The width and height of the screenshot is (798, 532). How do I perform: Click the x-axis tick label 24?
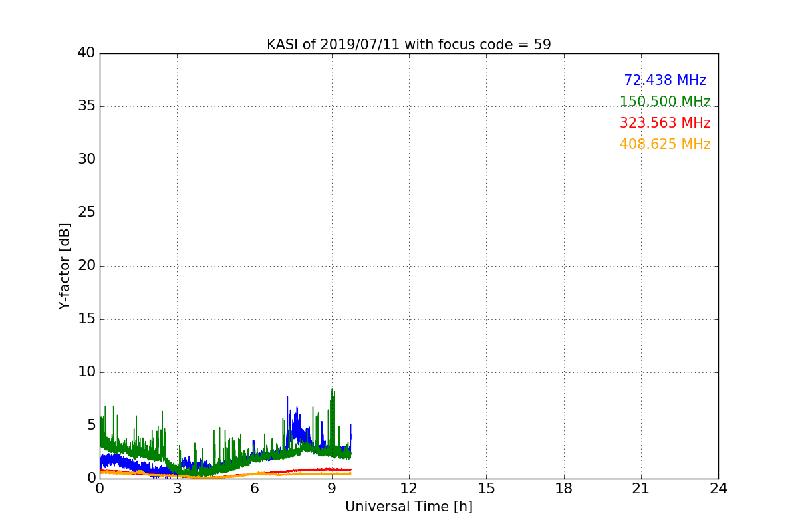[718, 488]
